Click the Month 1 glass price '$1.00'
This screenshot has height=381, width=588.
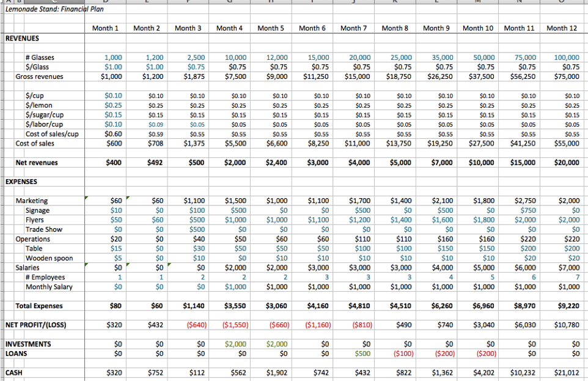coord(113,67)
